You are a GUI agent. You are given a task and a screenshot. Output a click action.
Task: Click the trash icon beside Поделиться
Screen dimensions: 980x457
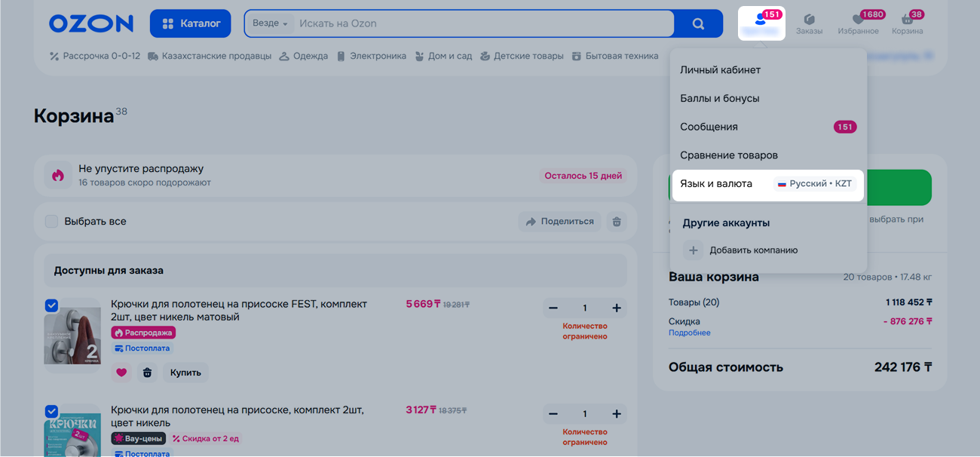coord(617,222)
